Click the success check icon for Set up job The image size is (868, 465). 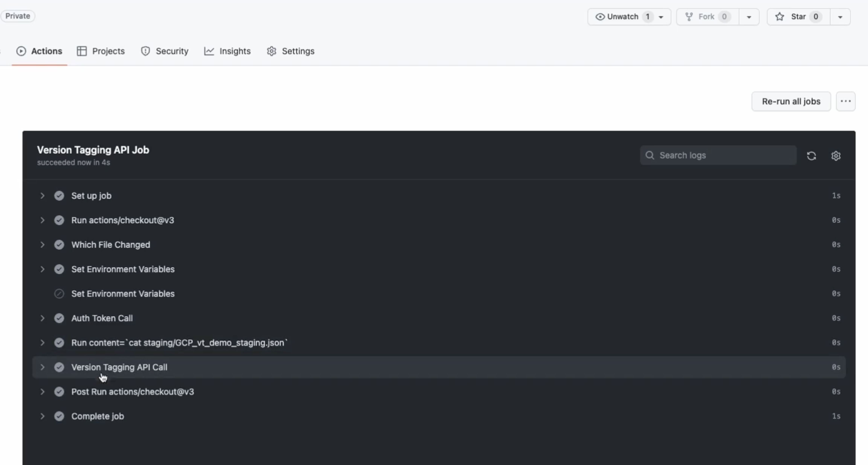coord(59,196)
